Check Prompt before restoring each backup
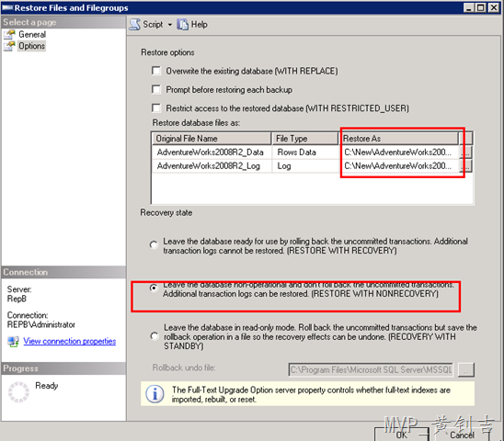The image size is (504, 441). click(x=156, y=89)
